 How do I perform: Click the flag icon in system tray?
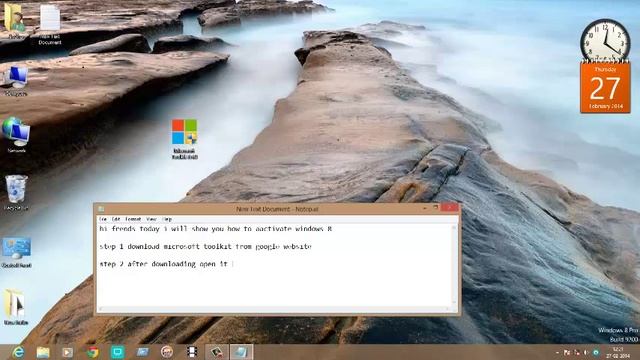pyautogui.click(x=567, y=352)
